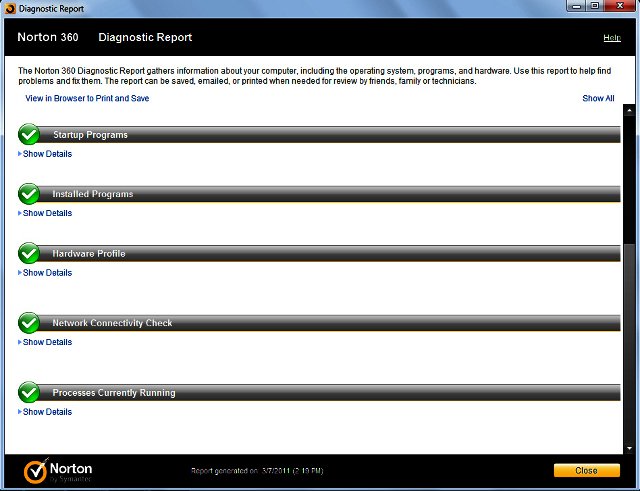
Task: Expand Show Details under Network Connectivity Check
Action: tap(45, 342)
